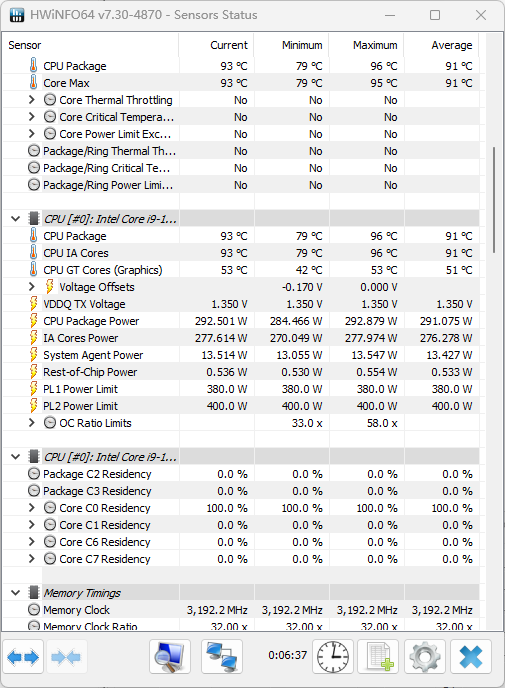This screenshot has height=688, width=505.
Task: Select the CPU Package Power row
Action: [241, 321]
